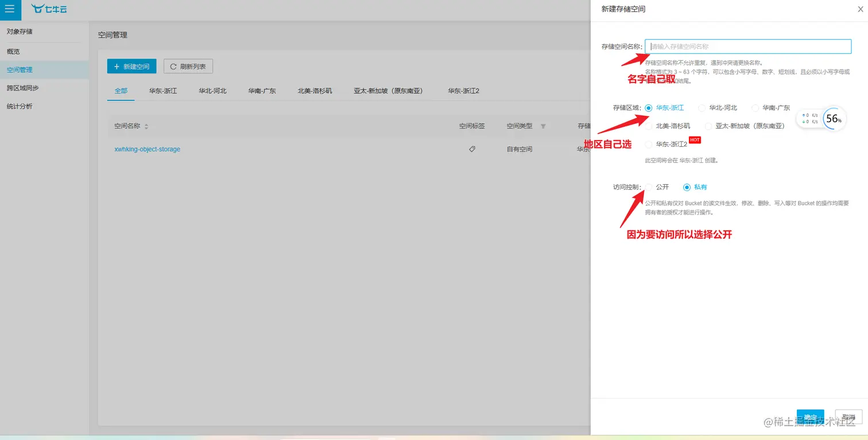Focus the 存储空间名称 input field

click(x=748, y=46)
